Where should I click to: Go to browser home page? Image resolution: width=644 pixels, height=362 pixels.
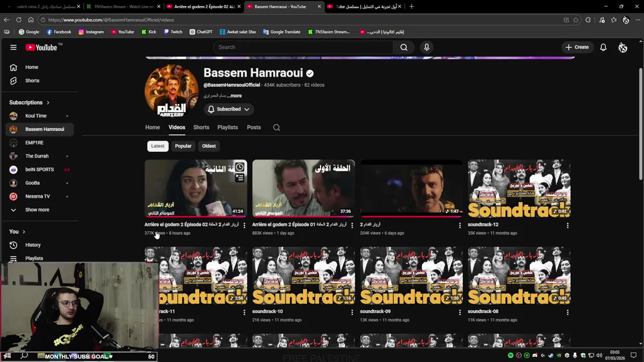pyautogui.click(x=31, y=20)
